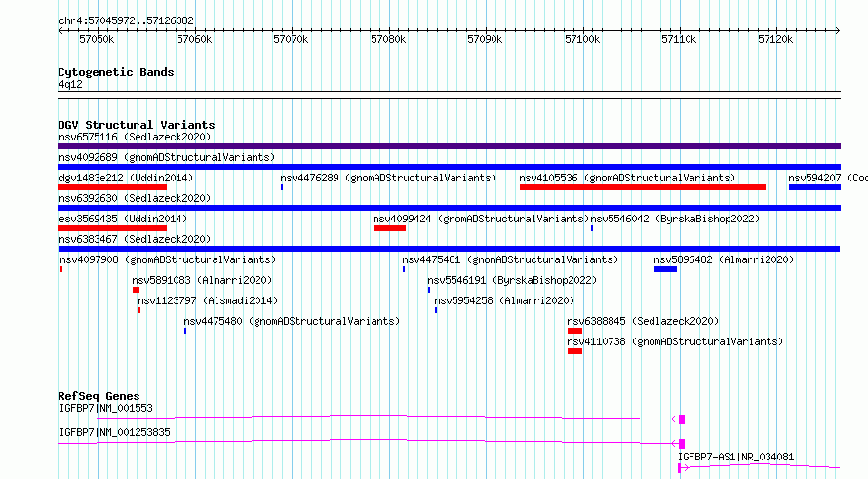This screenshot has height=479, width=868.
Task: Click the red nsv6388845 variant bar
Action: [x=574, y=331]
